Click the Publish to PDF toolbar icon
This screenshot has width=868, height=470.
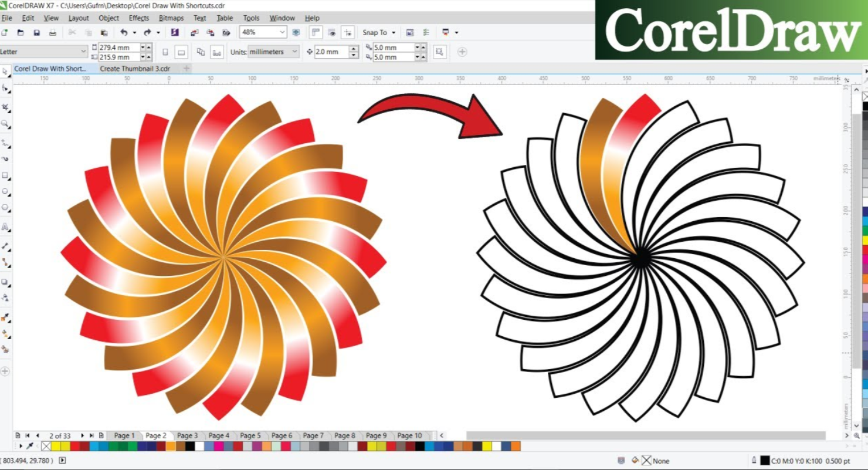[226, 32]
